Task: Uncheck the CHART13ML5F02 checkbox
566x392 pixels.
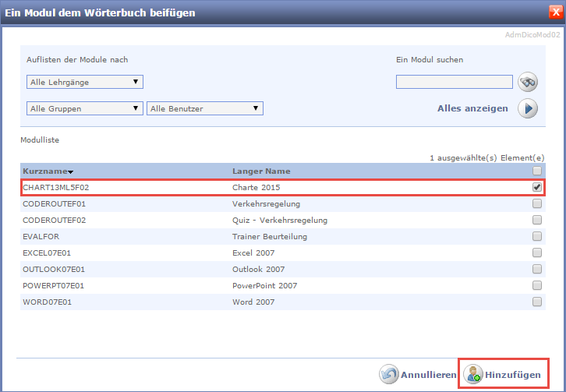Action: [x=536, y=187]
